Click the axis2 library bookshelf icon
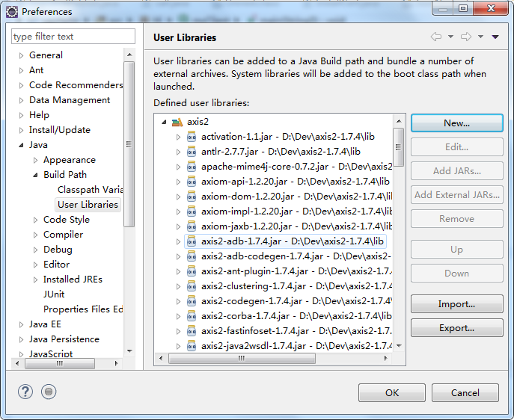This screenshot has height=420, width=514. pyautogui.click(x=177, y=122)
